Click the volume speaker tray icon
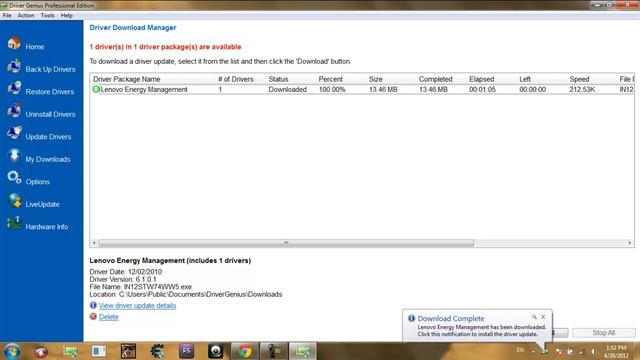 click(593, 351)
